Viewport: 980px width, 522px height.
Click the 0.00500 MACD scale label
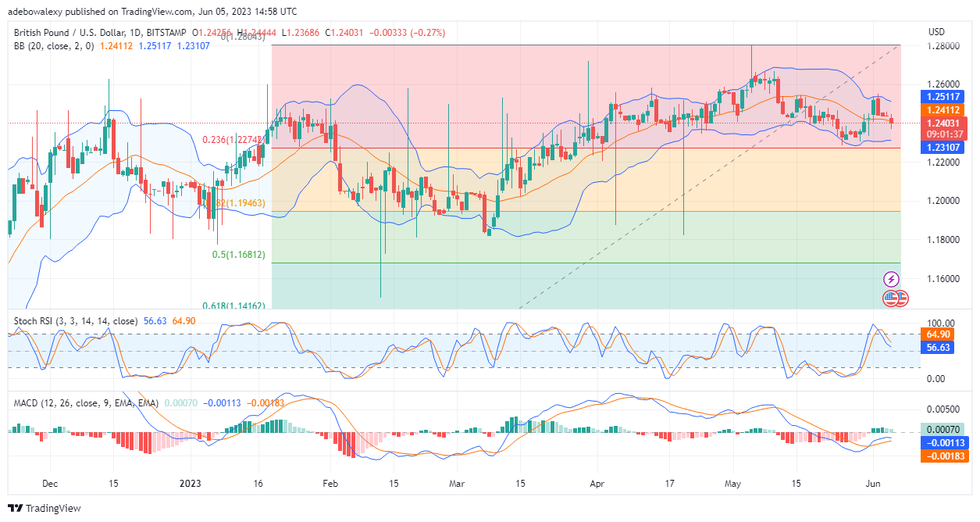tap(943, 409)
